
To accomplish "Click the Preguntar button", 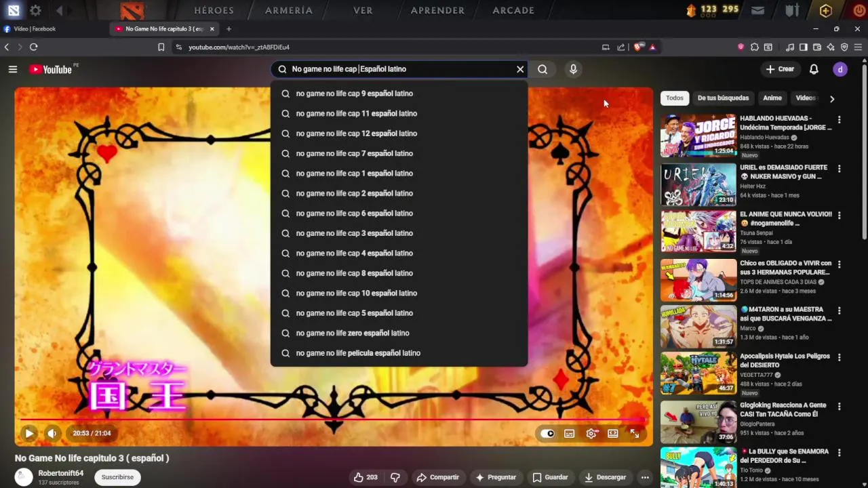I will [496, 477].
